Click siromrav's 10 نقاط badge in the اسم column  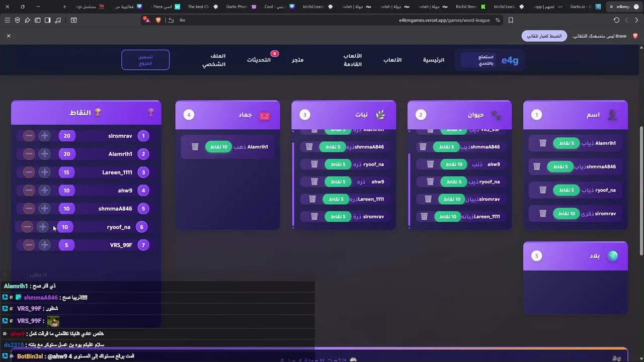(566, 214)
